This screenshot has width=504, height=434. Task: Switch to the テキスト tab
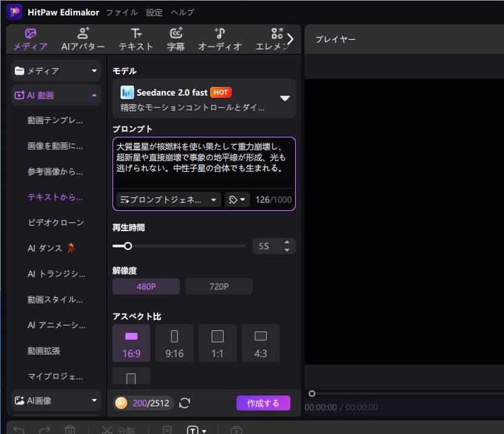pyautogui.click(x=135, y=39)
